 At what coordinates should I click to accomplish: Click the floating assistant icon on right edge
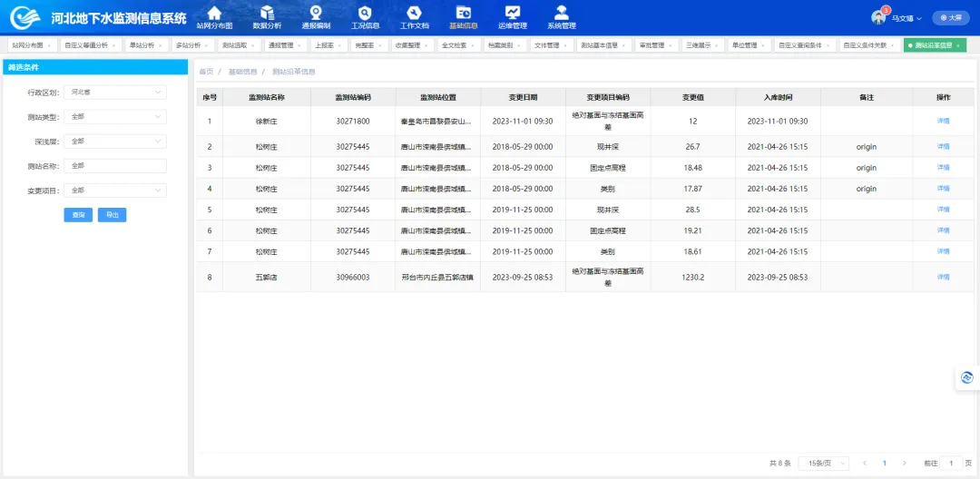click(x=966, y=377)
